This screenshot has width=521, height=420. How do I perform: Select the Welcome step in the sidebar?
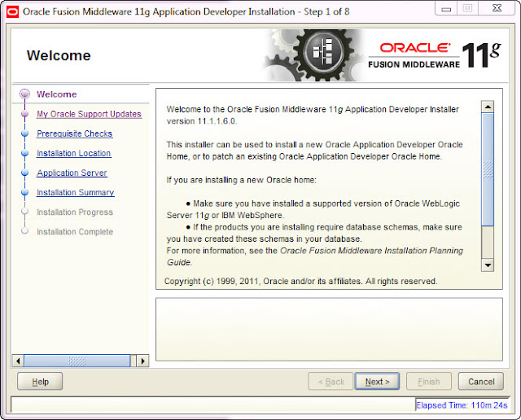click(57, 94)
